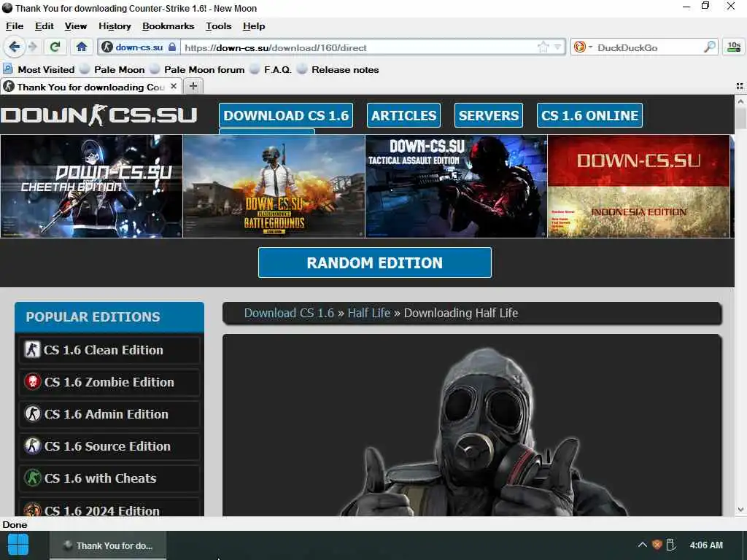This screenshot has width=747, height=560.
Task: Open the ARTICLES nav button
Action: (403, 115)
